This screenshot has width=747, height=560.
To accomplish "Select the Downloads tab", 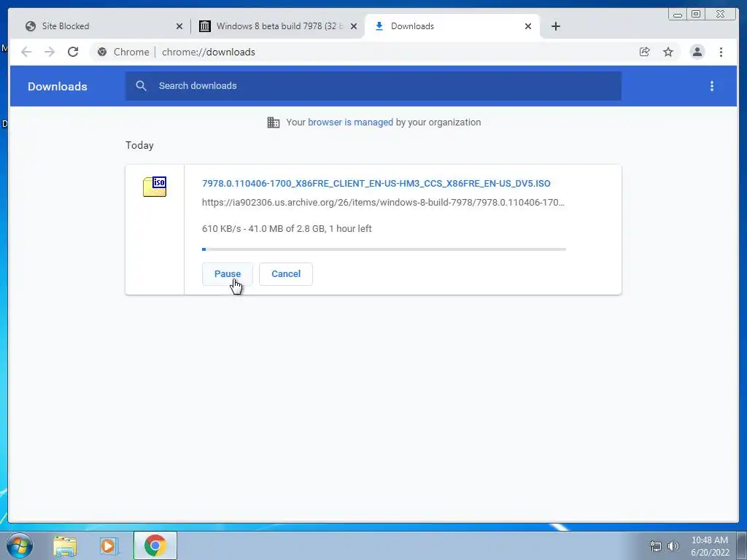I will click(452, 26).
